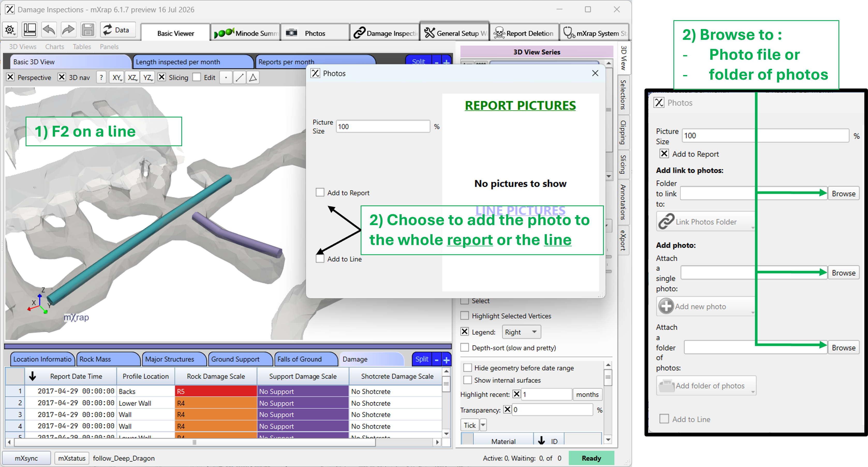The height and width of the screenshot is (467, 868).
Task: Click the R5 red Rock Damage cell
Action: (216, 391)
